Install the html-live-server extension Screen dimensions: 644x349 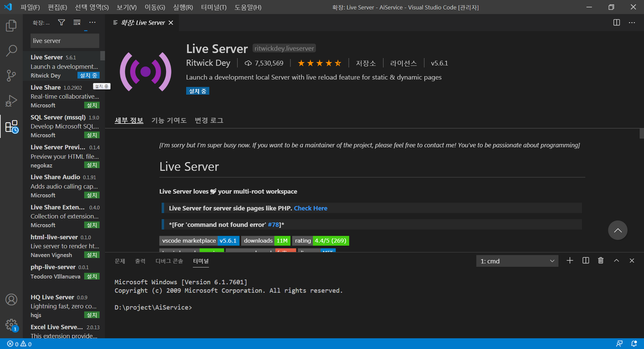point(92,255)
